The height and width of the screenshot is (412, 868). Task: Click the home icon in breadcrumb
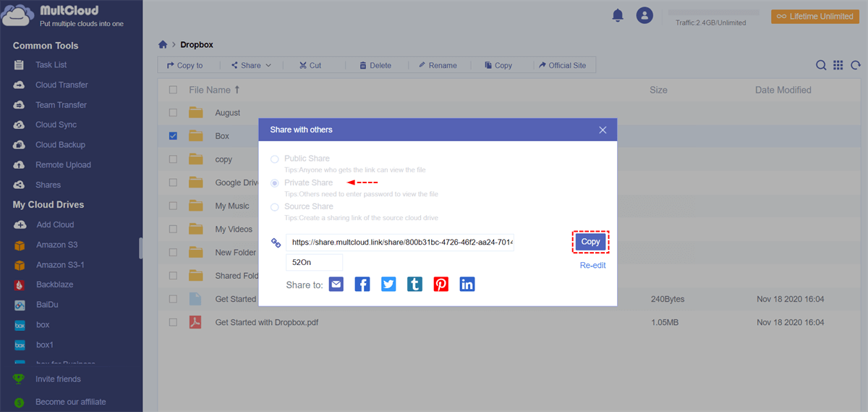(x=163, y=45)
